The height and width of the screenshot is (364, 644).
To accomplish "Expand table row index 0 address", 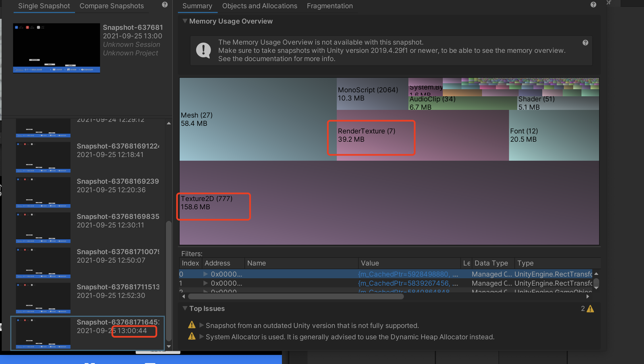I will point(205,274).
